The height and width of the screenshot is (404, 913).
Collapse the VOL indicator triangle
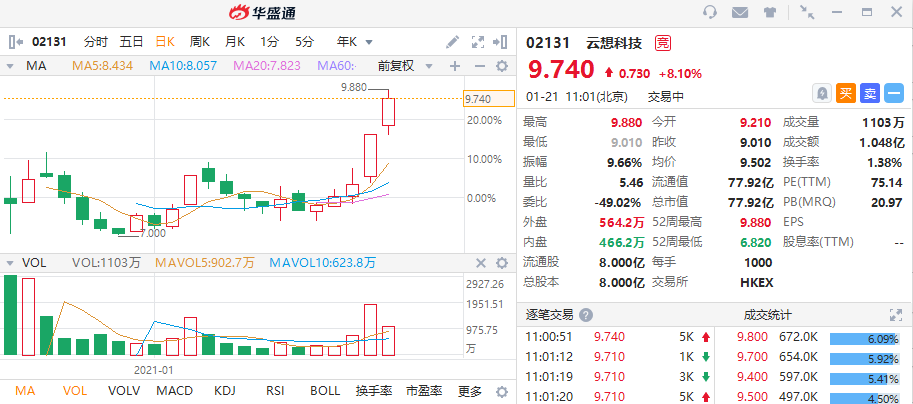tap(10, 263)
